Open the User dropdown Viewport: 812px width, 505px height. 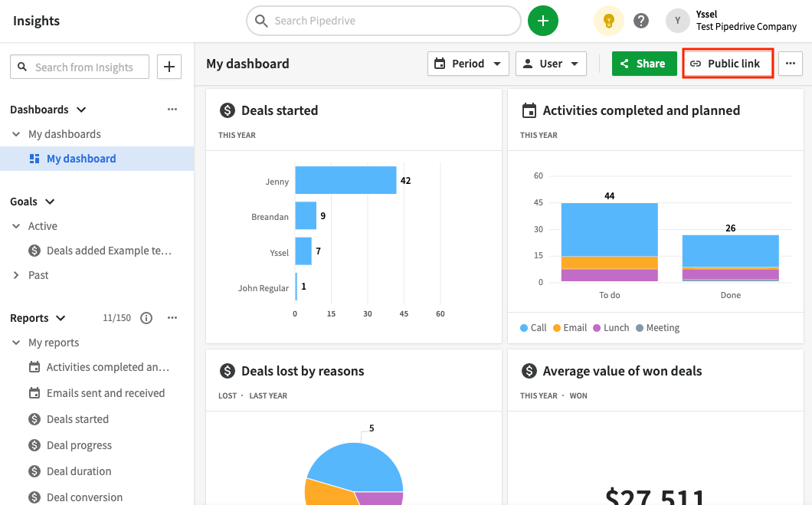pos(551,64)
